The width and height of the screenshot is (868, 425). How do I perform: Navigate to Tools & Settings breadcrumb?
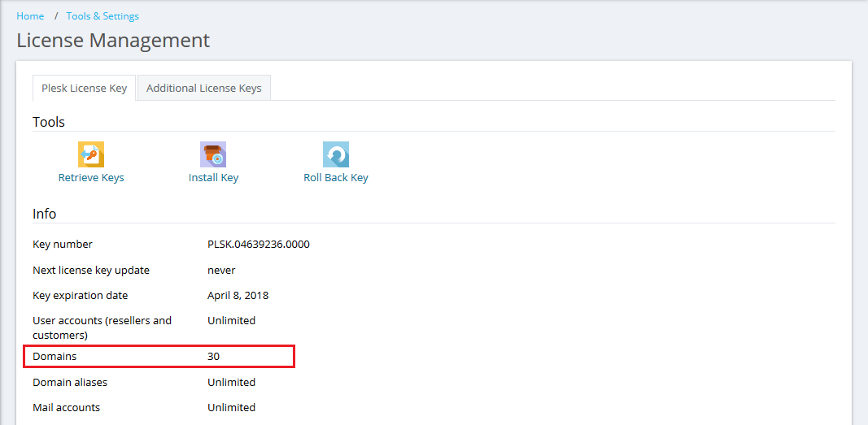(x=103, y=16)
